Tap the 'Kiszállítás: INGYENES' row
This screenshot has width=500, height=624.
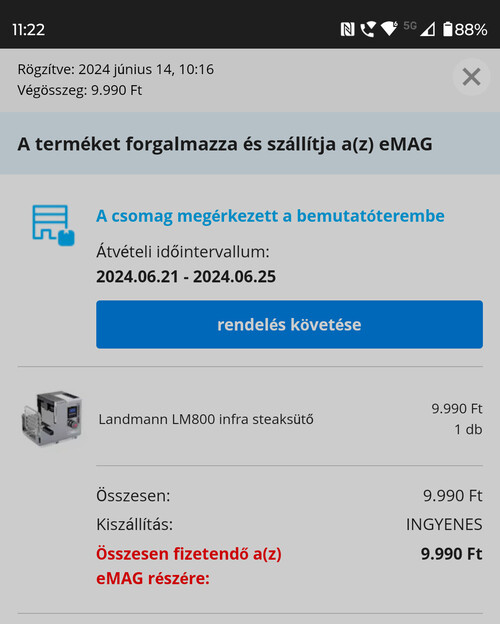pyautogui.click(x=289, y=525)
